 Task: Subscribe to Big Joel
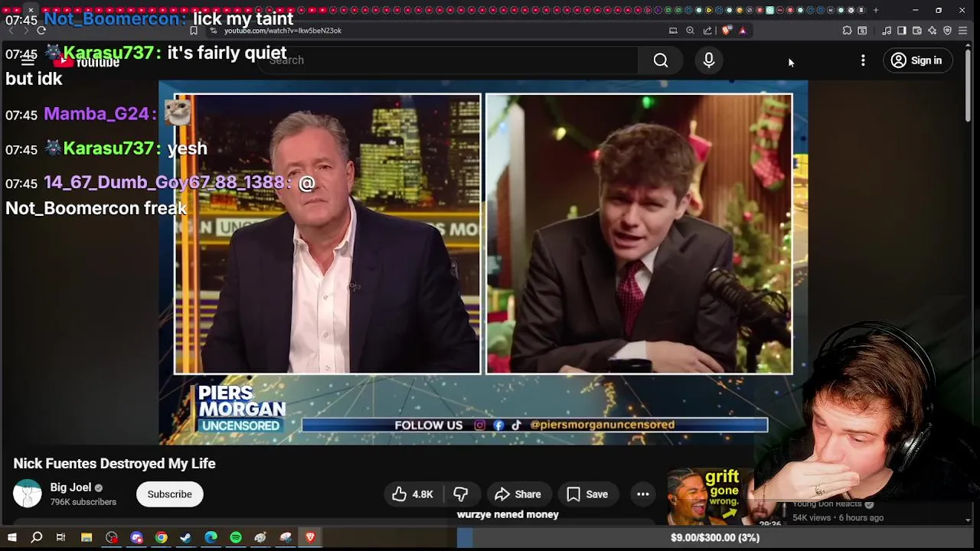pyautogui.click(x=169, y=494)
